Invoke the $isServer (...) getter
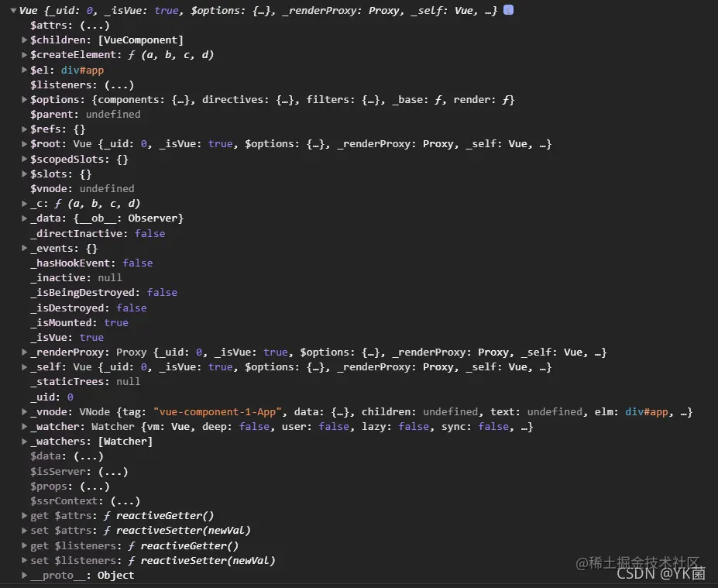This screenshot has height=588, width=718. tap(113, 471)
